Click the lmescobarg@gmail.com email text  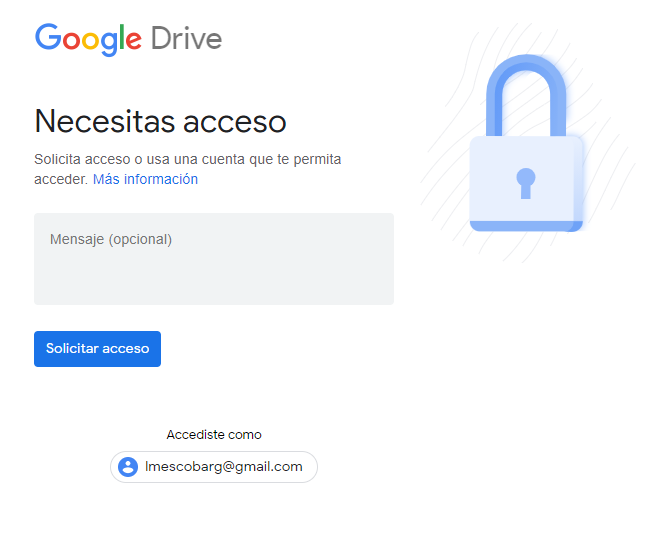tap(223, 467)
